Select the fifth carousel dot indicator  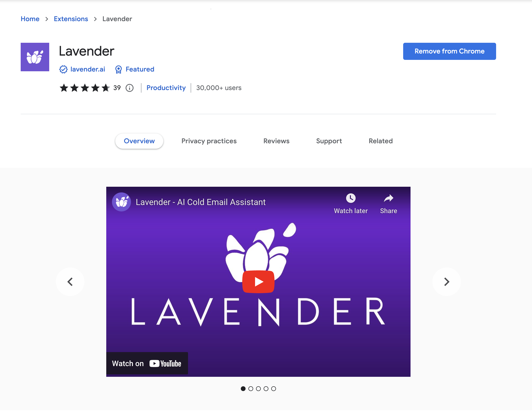(x=274, y=389)
